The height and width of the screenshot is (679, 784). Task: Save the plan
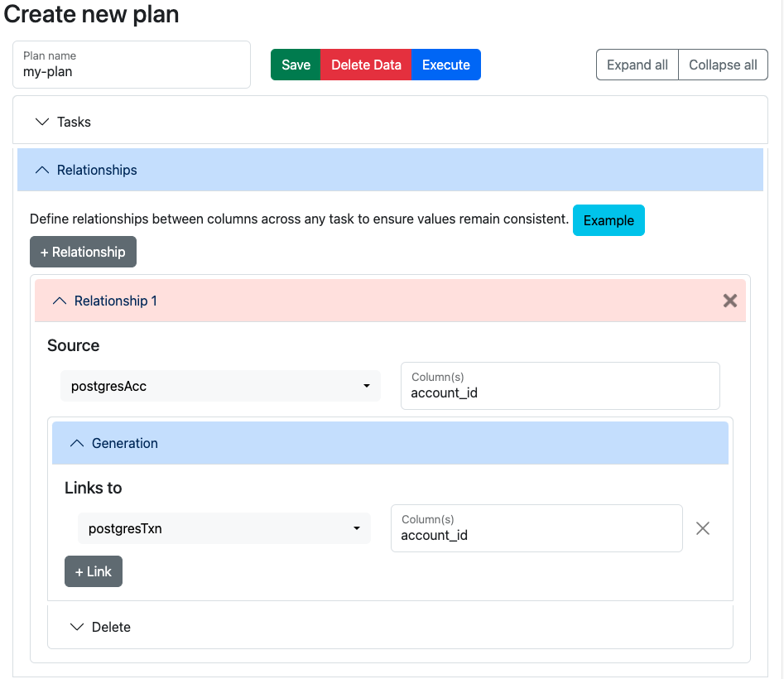click(296, 65)
